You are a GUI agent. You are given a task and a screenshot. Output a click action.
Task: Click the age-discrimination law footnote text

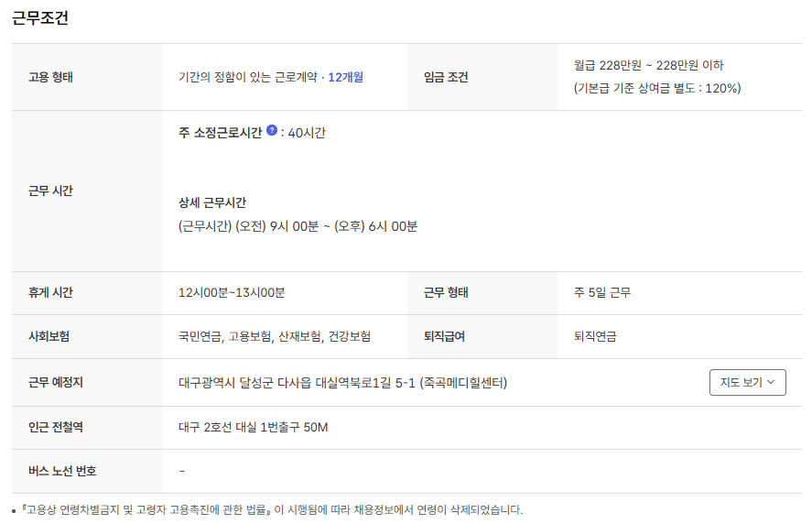tap(273, 509)
